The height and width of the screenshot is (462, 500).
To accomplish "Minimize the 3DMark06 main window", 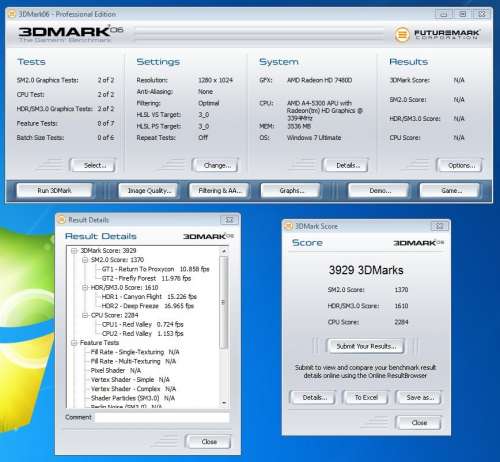I will click(444, 14).
